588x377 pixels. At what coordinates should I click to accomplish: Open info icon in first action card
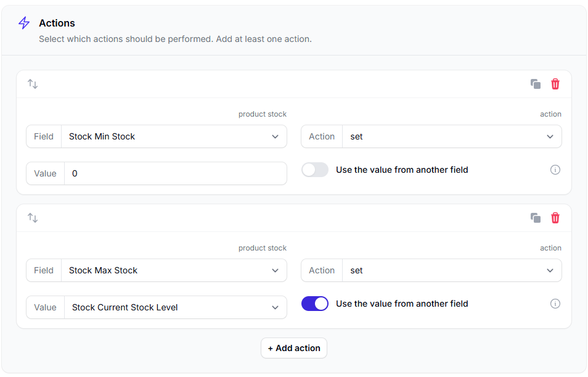pos(555,170)
